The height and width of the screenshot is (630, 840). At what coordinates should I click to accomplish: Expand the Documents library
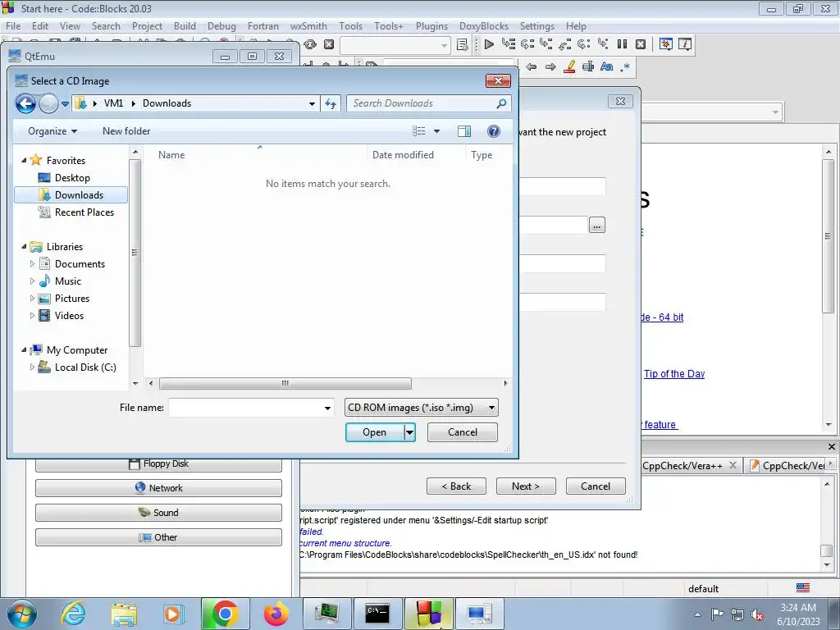[x=32, y=263]
